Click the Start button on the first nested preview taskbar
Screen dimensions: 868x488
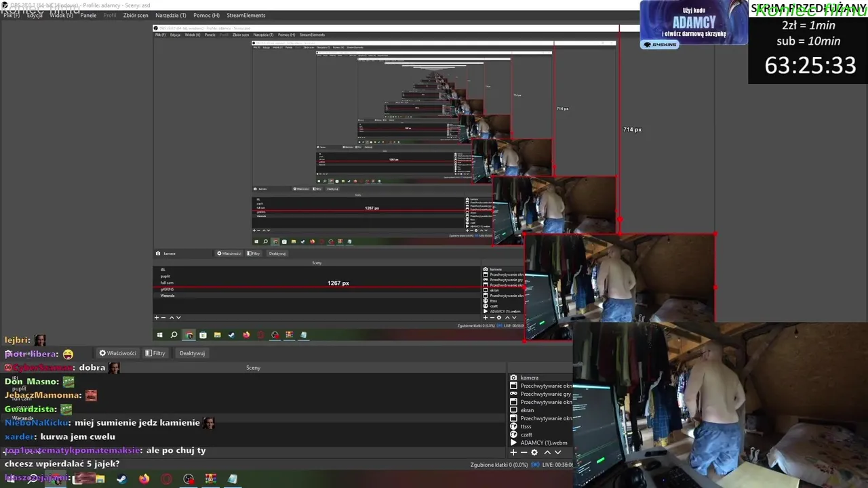click(x=160, y=335)
